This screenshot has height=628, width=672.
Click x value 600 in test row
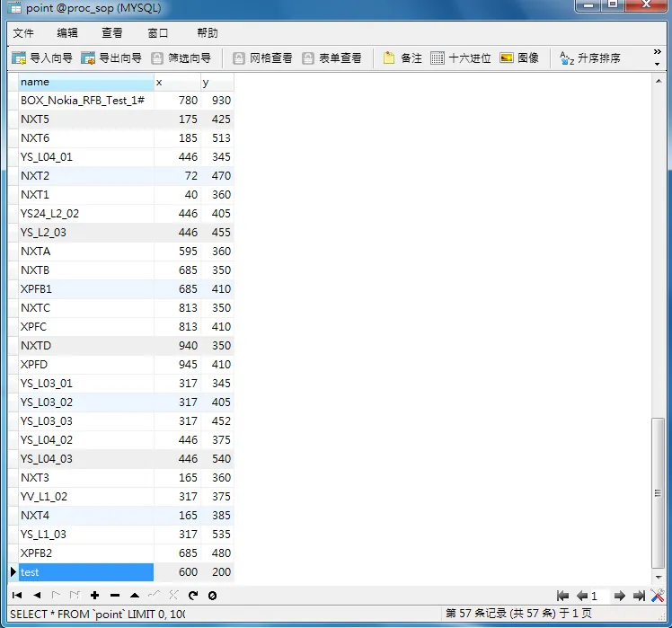point(177,572)
